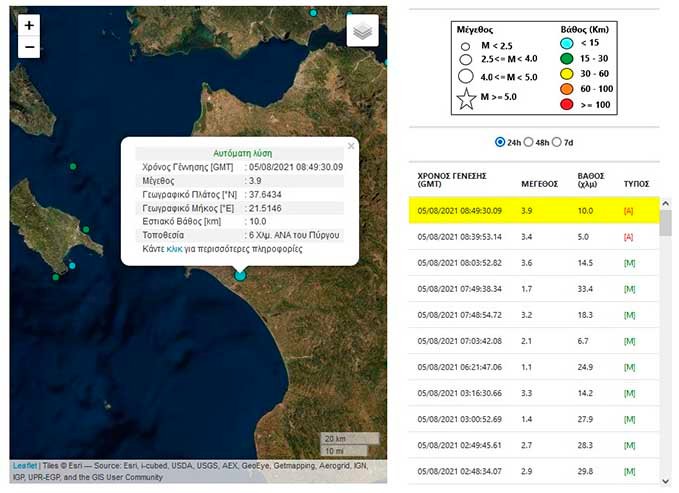Open the Leaflet attribution link

pyautogui.click(x=25, y=465)
